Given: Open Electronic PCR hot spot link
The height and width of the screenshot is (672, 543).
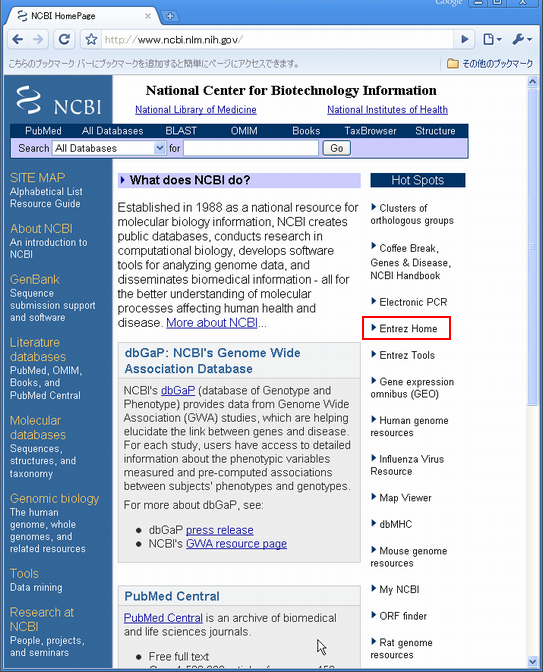Looking at the screenshot, I should [x=413, y=302].
